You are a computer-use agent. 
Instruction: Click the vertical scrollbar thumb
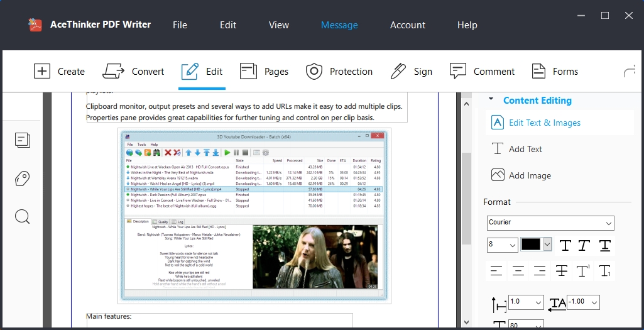coord(466,199)
